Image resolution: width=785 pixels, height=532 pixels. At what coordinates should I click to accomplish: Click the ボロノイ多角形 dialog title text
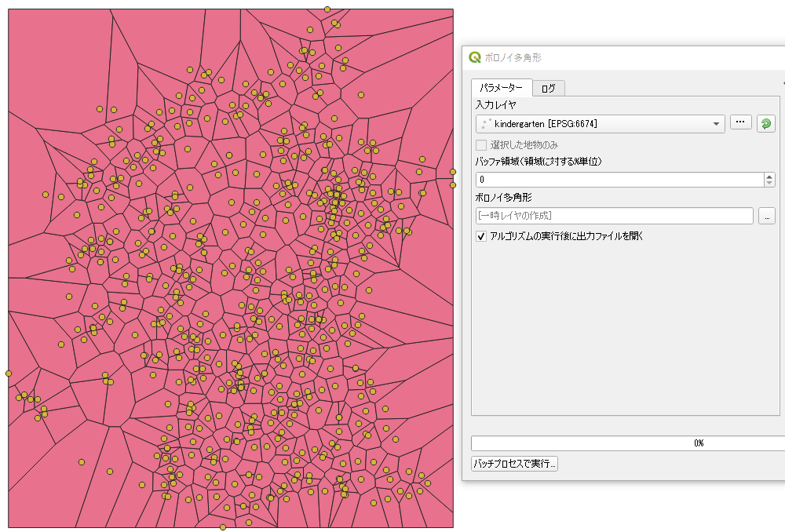click(513, 57)
